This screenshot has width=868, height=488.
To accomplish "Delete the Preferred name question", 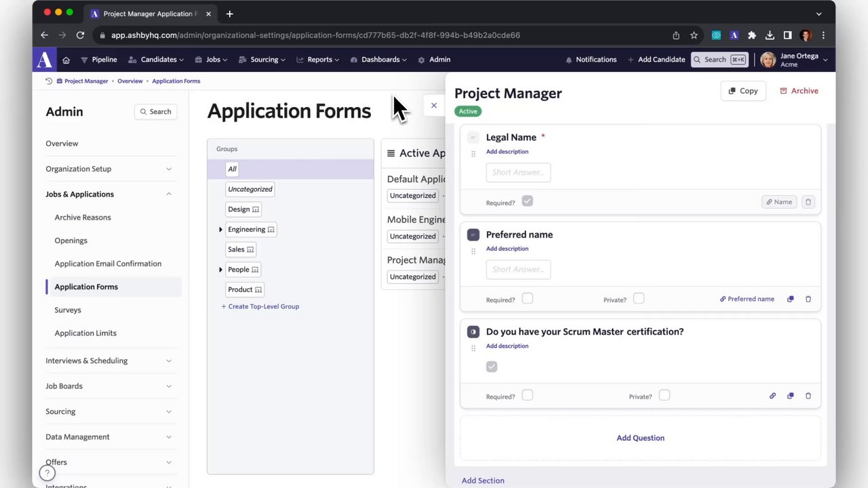I will point(808,299).
